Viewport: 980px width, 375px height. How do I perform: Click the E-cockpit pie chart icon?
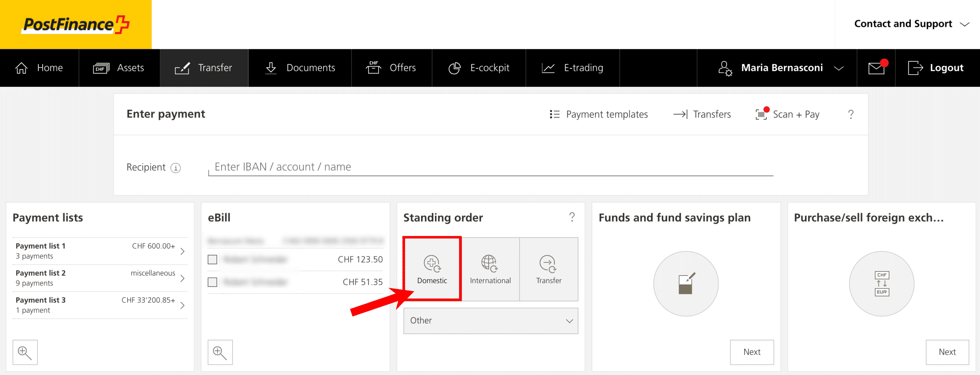point(454,68)
